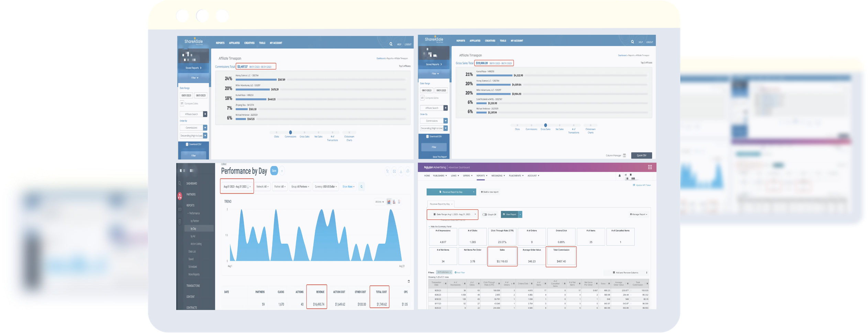Open Affiliates menu in Gross Sales ShareASale header

tap(475, 41)
